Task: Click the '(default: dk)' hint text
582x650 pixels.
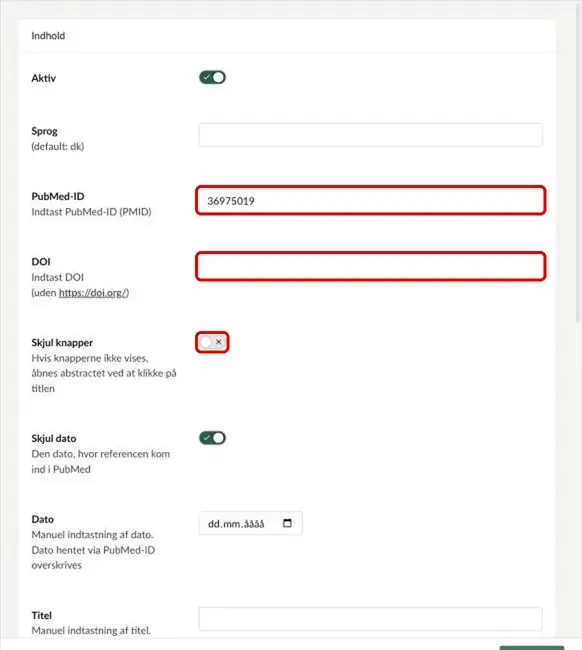Action: pyautogui.click(x=58, y=146)
